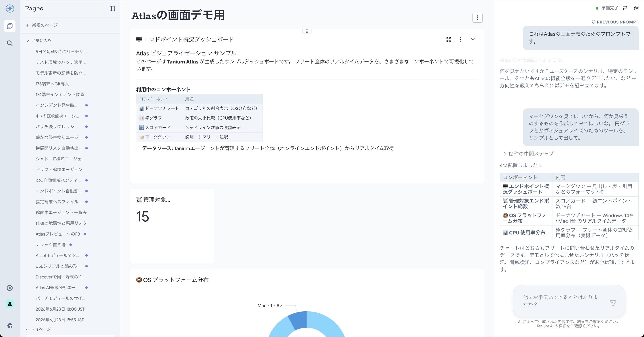The height and width of the screenshot is (337, 644).
Task: Open page ナレッジ置き場
Action: [x=51, y=244]
